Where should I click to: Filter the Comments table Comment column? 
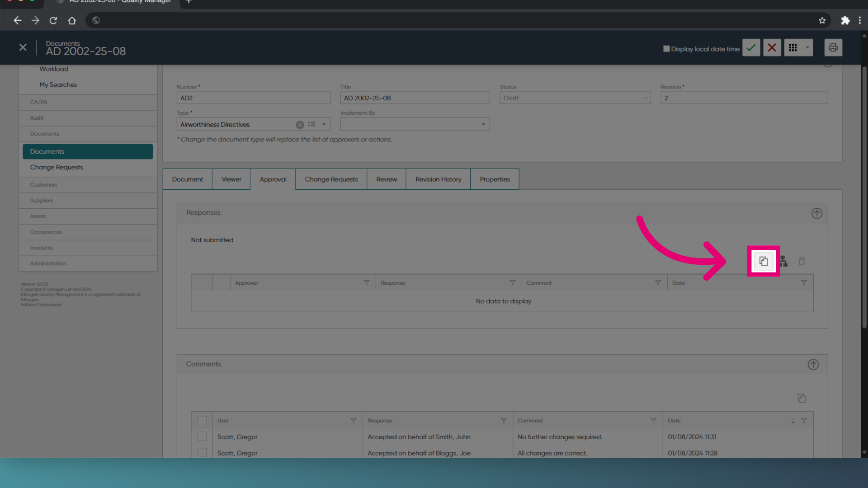653,421
